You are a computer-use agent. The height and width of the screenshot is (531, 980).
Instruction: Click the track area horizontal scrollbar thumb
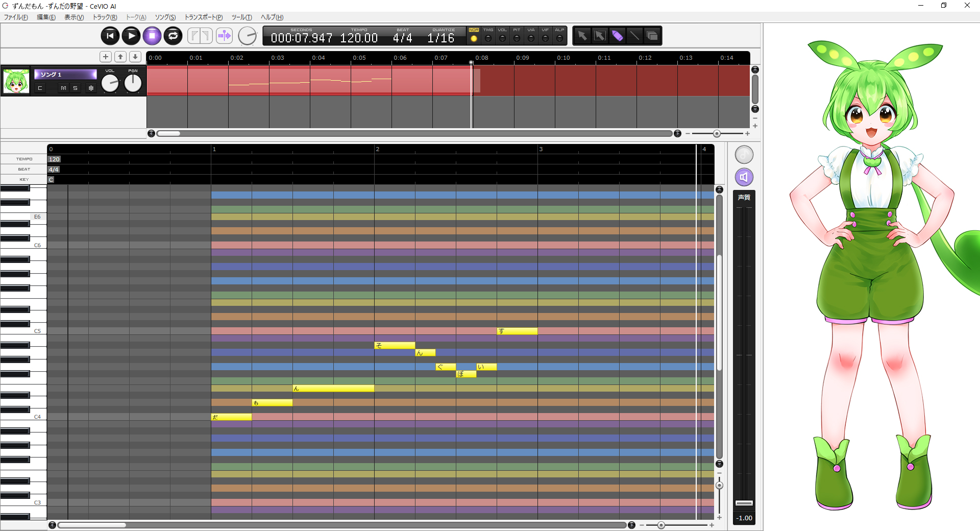pyautogui.click(x=168, y=134)
